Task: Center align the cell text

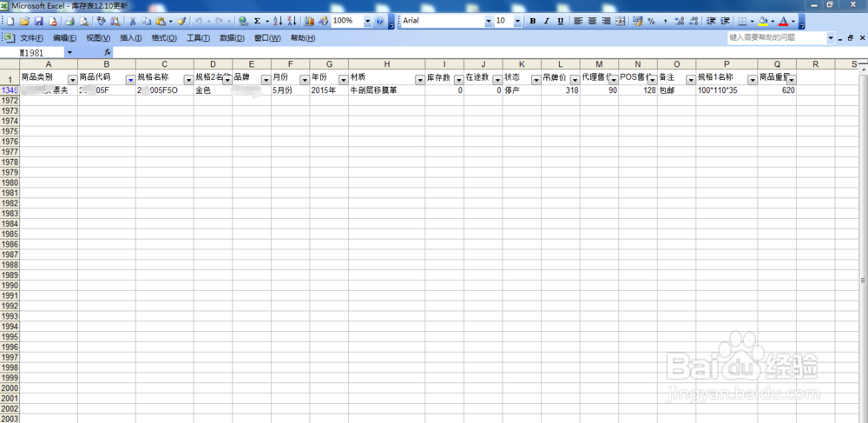Action: pyautogui.click(x=592, y=21)
